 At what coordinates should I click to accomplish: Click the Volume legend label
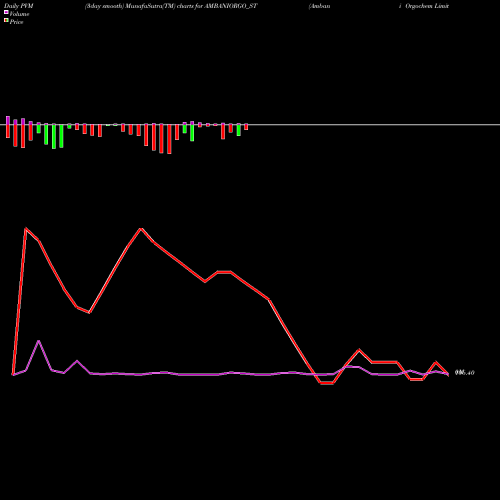click(19, 14)
